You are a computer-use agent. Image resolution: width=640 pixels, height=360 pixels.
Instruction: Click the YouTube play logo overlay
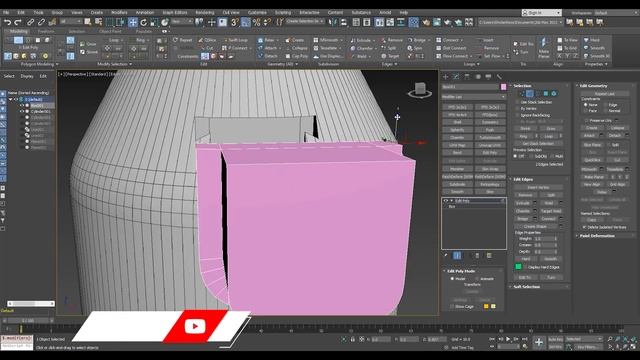click(x=195, y=327)
